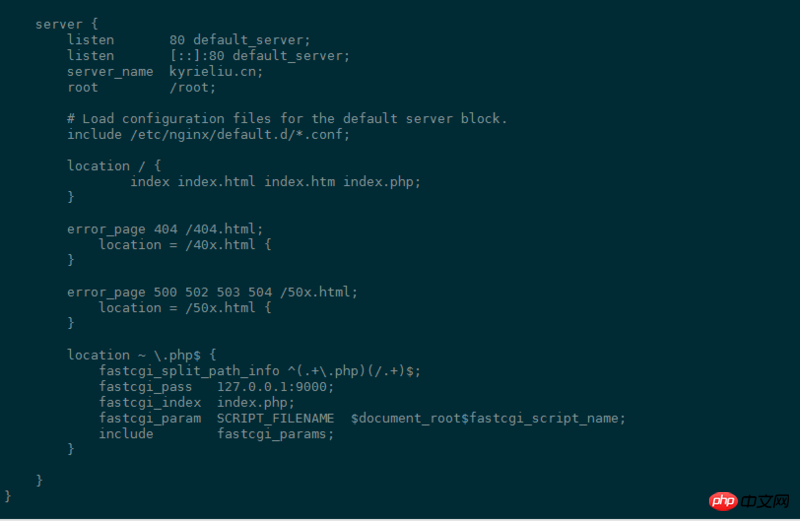This screenshot has width=800, height=521.
Task: Click the location ~ \.php$ block header
Action: pyautogui.click(x=141, y=355)
